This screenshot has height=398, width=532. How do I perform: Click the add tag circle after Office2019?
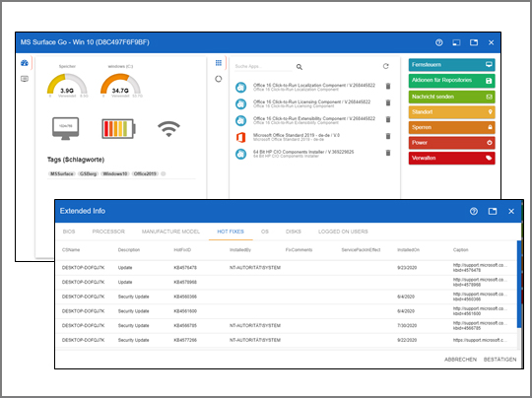coord(164,173)
